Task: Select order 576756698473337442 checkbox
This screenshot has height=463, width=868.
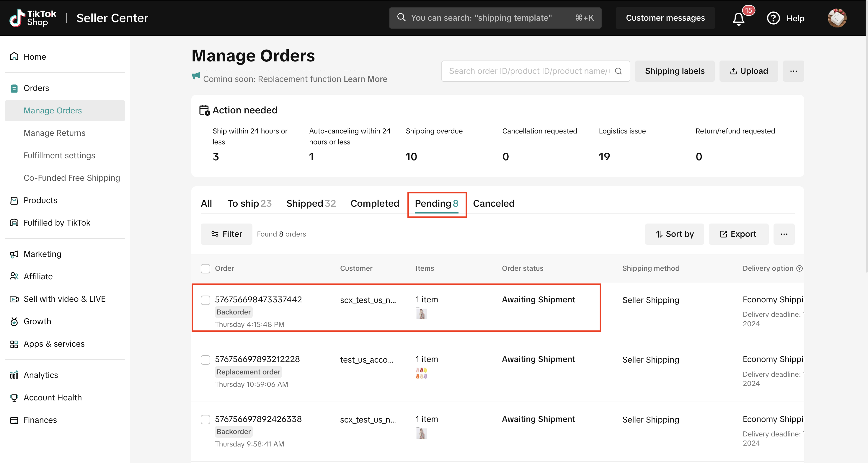Action: 205,300
